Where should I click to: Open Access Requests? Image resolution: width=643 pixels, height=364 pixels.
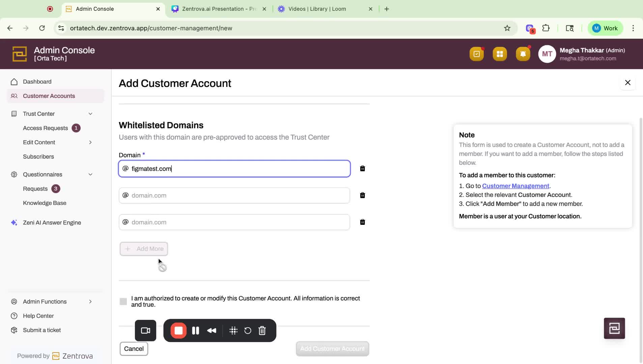tap(45, 128)
